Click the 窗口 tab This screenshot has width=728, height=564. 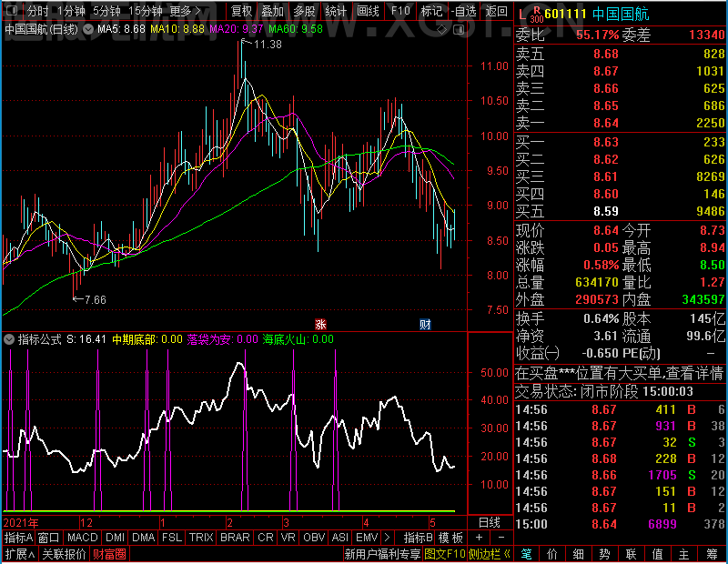click(49, 537)
